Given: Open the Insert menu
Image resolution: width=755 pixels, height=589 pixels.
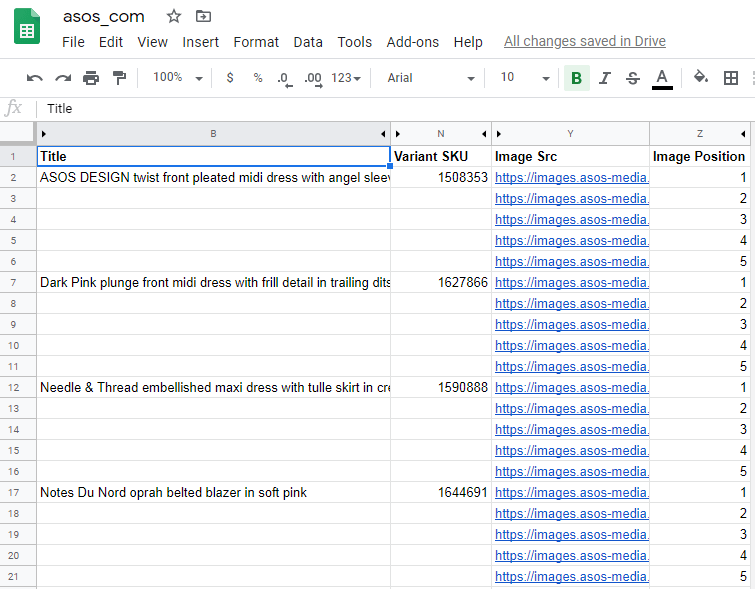Looking at the screenshot, I should coord(200,42).
